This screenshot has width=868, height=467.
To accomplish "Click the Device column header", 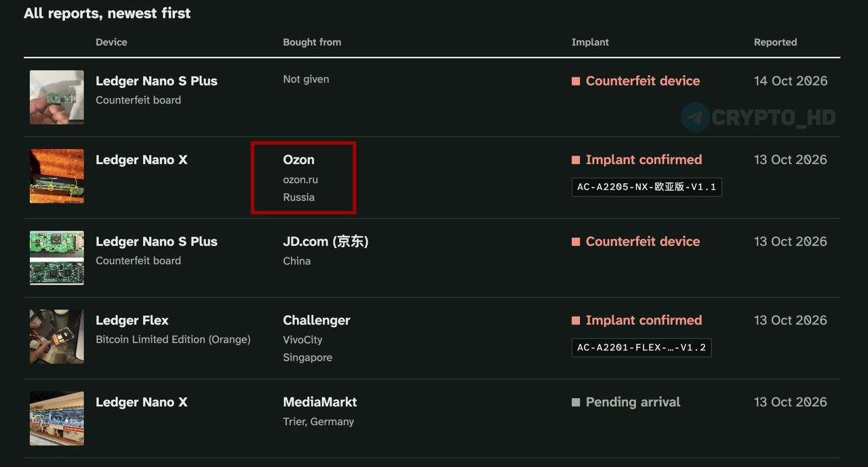I will [111, 42].
